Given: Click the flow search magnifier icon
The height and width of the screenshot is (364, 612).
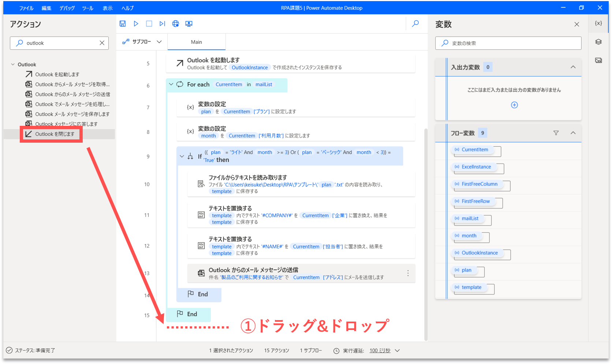Looking at the screenshot, I should 415,24.
